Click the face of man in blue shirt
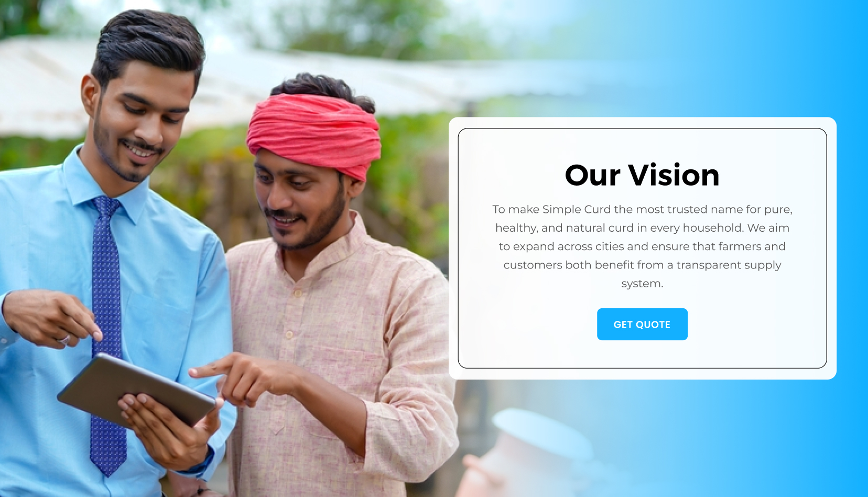868x497 pixels. [142, 123]
